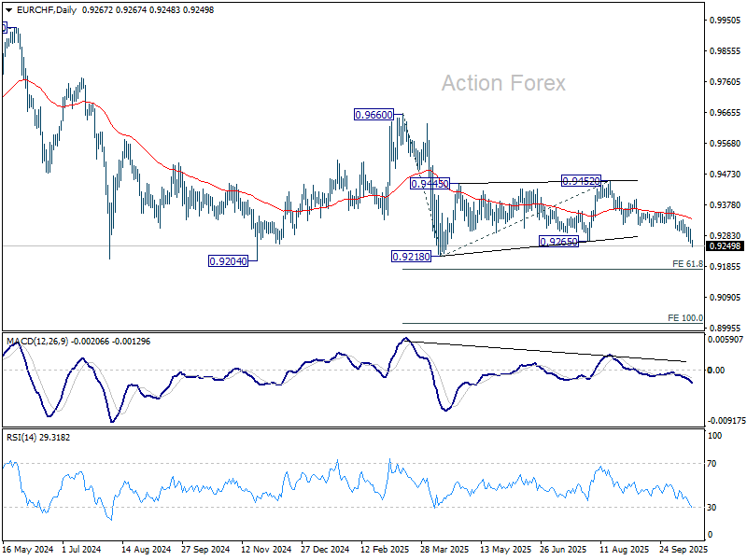The height and width of the screenshot is (560, 747).
Task: Select the 0.96600 price label
Action: (374, 115)
